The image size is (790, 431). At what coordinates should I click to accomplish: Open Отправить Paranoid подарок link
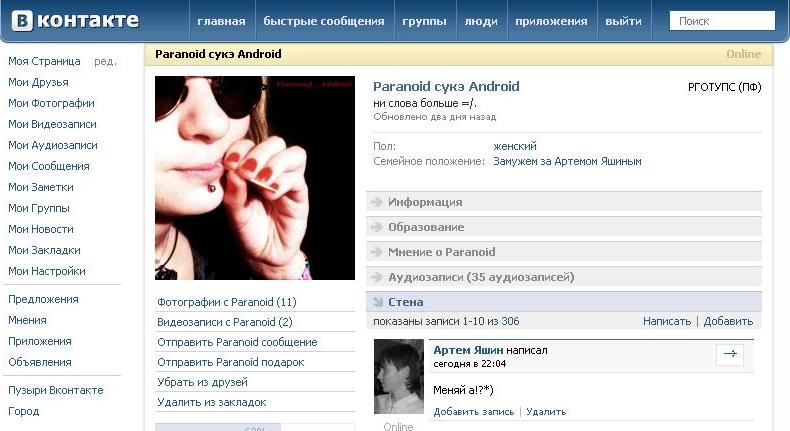(231, 362)
